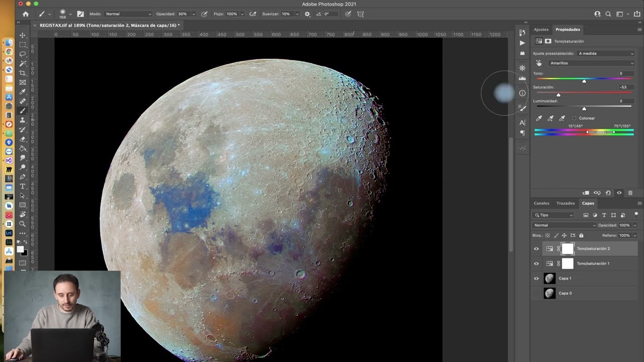644x362 pixels.
Task: Switch to the Ajustes tab
Action: click(541, 30)
